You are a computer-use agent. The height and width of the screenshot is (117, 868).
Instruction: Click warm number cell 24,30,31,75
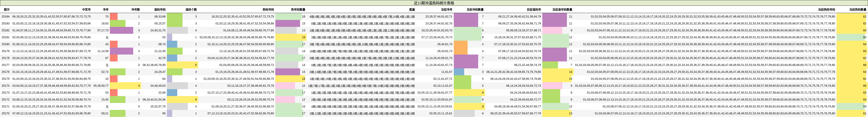coord(158,31)
